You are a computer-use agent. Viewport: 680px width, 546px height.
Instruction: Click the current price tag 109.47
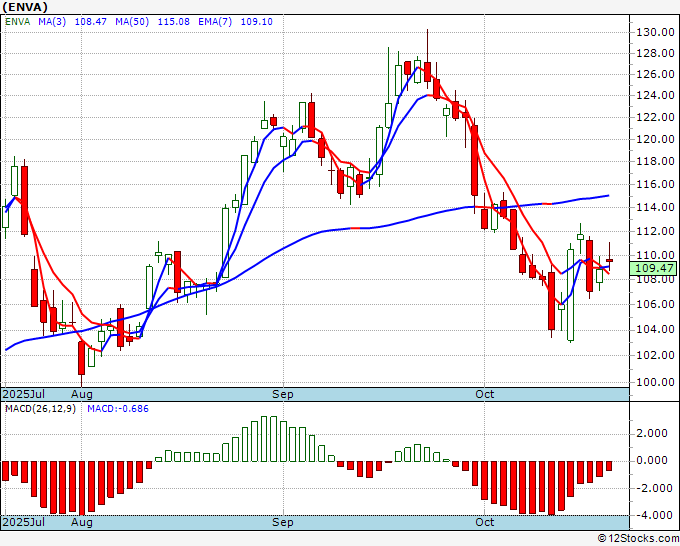(x=654, y=268)
